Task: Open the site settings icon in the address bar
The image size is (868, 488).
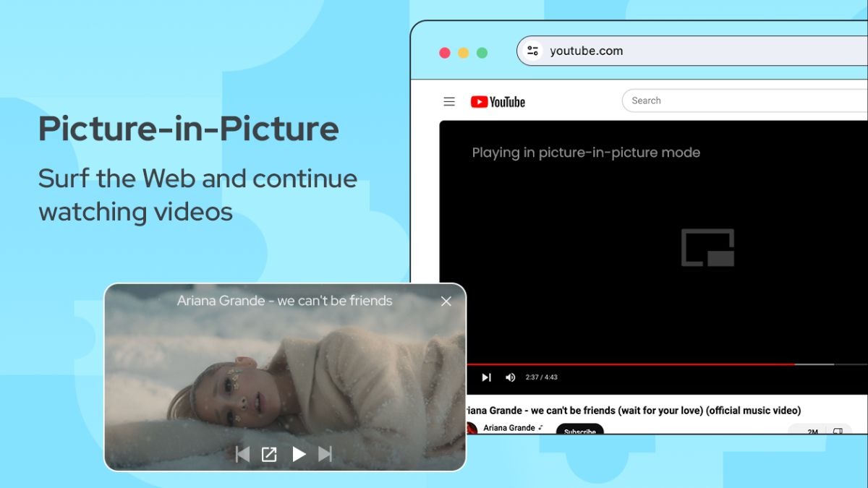Action: [533, 51]
